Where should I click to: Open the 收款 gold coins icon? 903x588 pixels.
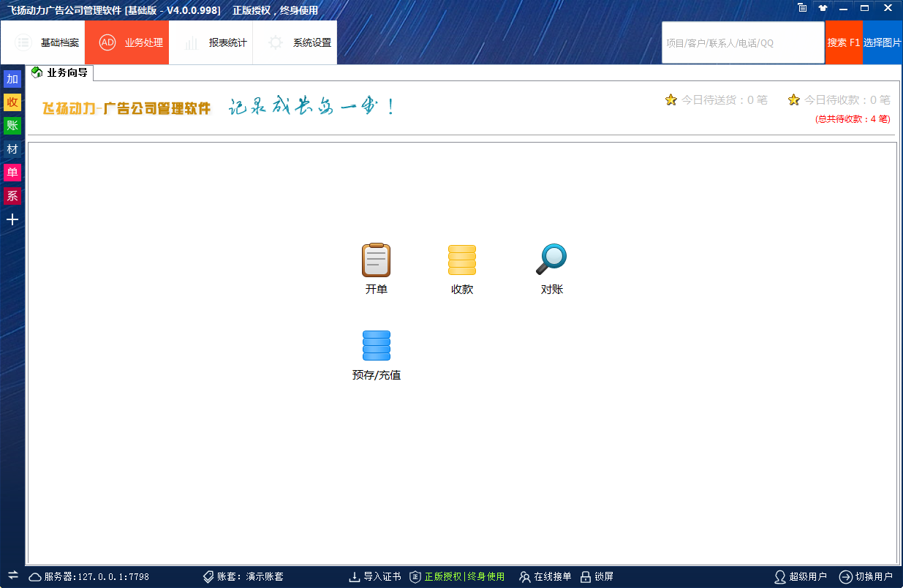(461, 260)
